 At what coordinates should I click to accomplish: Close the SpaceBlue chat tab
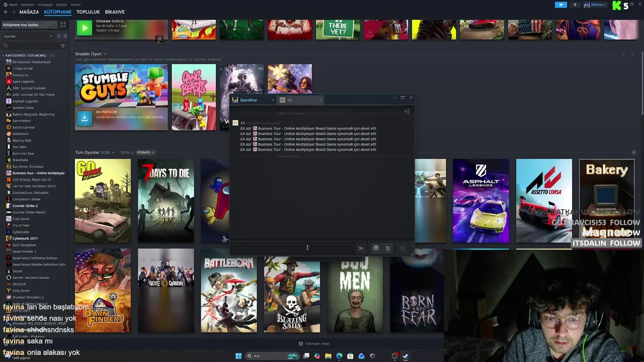click(x=273, y=100)
